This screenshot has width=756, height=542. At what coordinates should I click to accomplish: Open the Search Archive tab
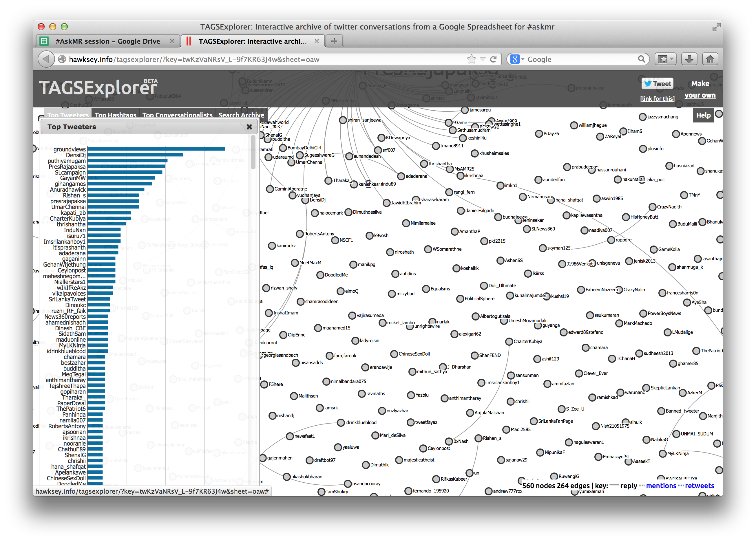(241, 115)
